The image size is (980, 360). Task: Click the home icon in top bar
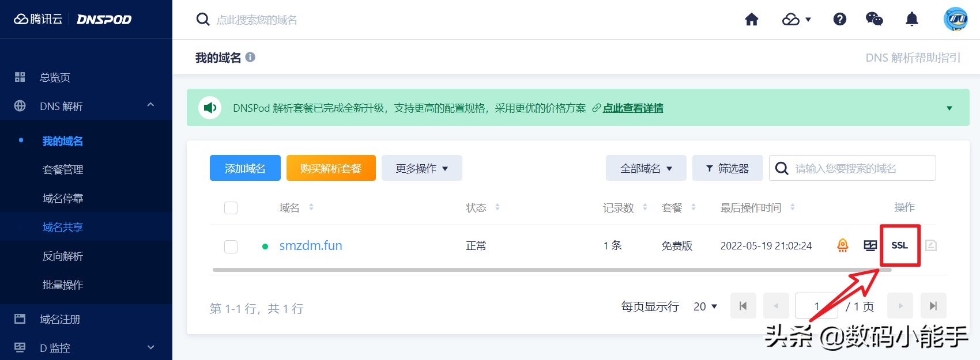752,20
